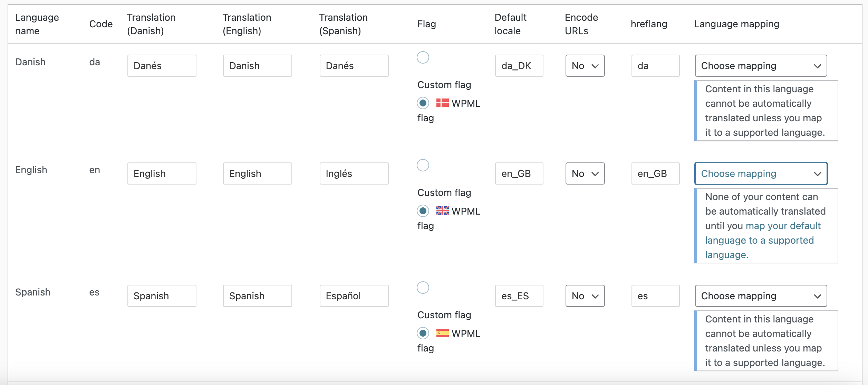Open Choose mapping dropdown for English
This screenshot has height=385, width=868.
(x=761, y=173)
